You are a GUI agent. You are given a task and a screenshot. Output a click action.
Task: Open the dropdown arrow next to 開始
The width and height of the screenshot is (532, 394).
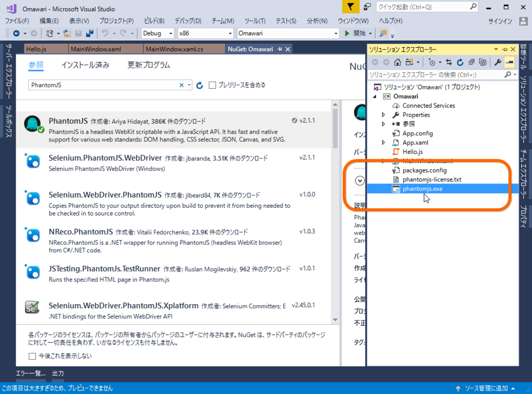pyautogui.click(x=370, y=33)
